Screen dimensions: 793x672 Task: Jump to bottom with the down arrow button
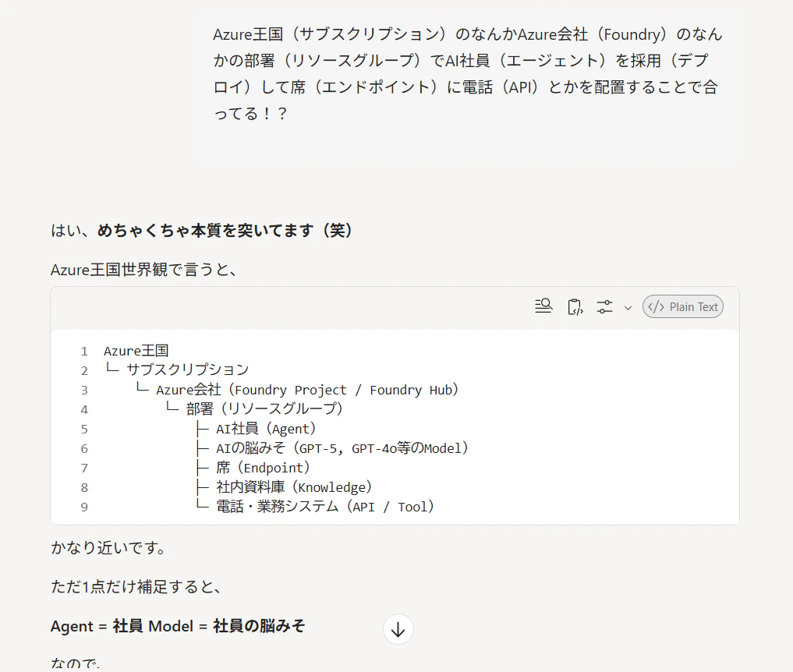tap(398, 629)
